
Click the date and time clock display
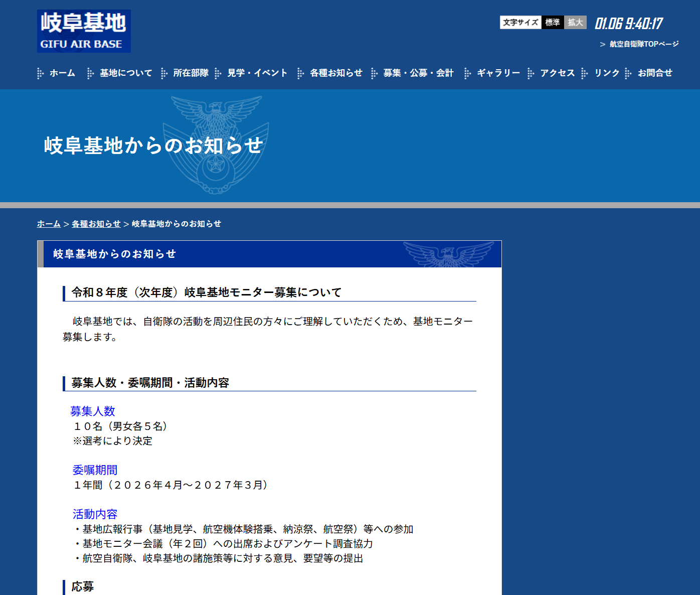click(628, 24)
